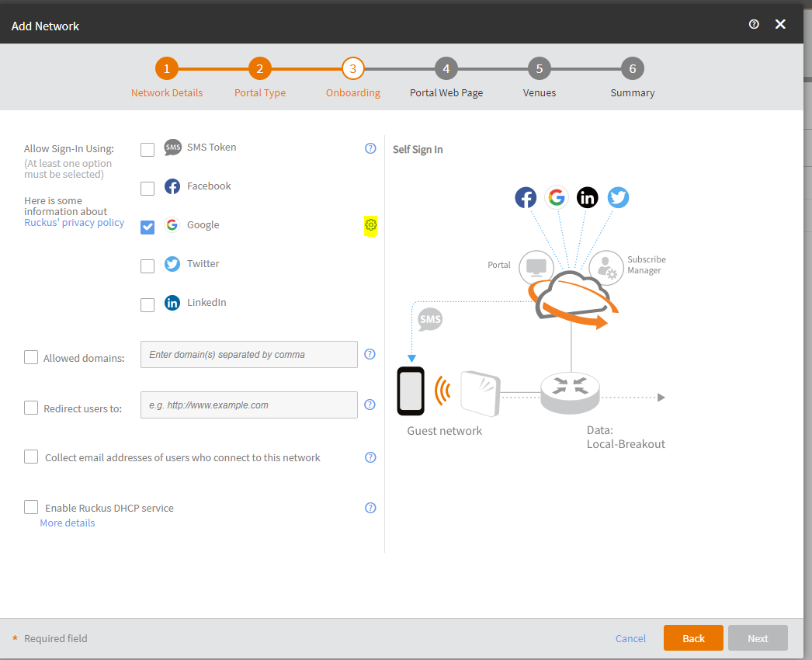Select step 3 Onboarding

tap(352, 68)
